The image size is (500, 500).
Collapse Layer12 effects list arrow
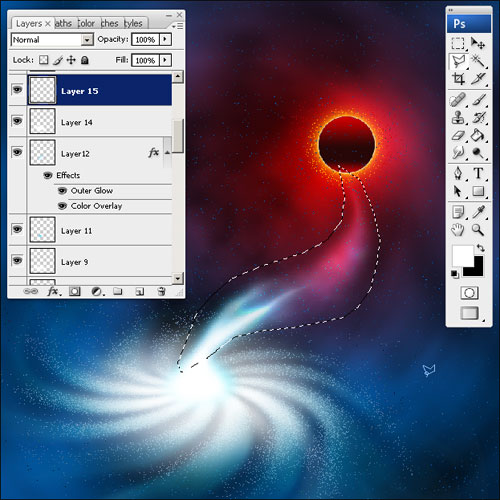coord(167,152)
